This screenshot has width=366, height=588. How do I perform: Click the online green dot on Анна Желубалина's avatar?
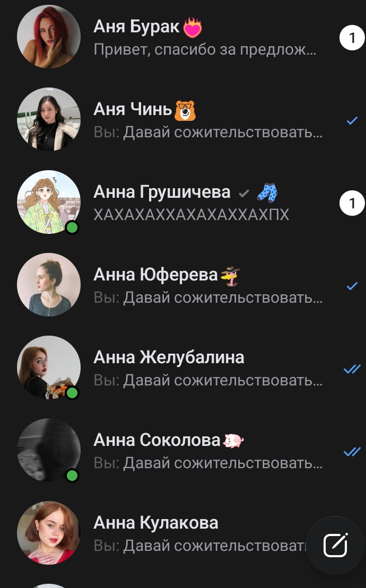coord(72,393)
